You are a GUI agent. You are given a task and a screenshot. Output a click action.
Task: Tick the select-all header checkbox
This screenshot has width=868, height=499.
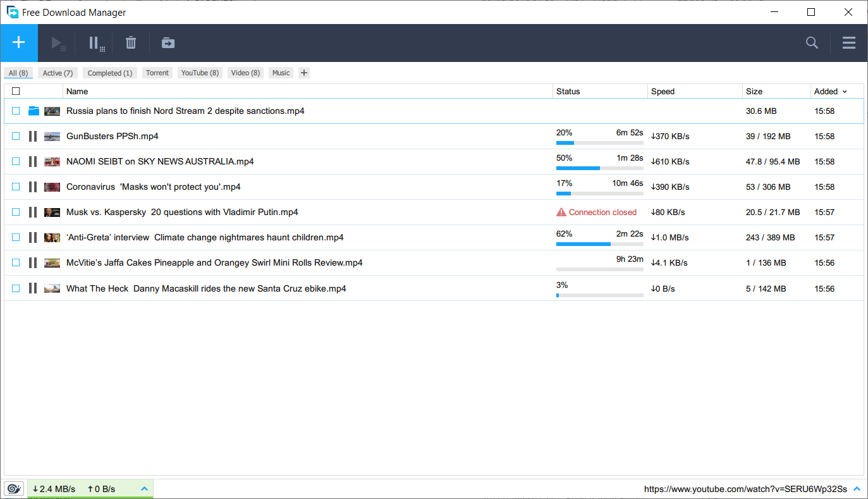pos(16,91)
